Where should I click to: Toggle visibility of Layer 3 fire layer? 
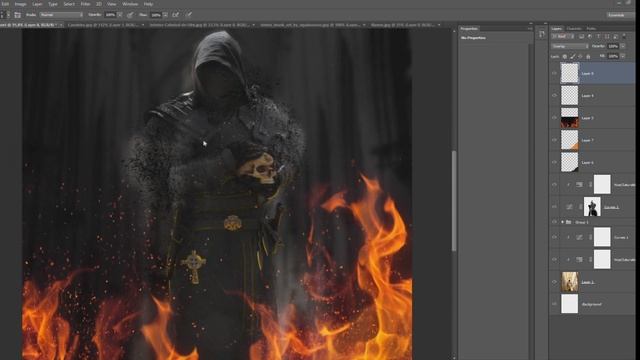(x=554, y=118)
